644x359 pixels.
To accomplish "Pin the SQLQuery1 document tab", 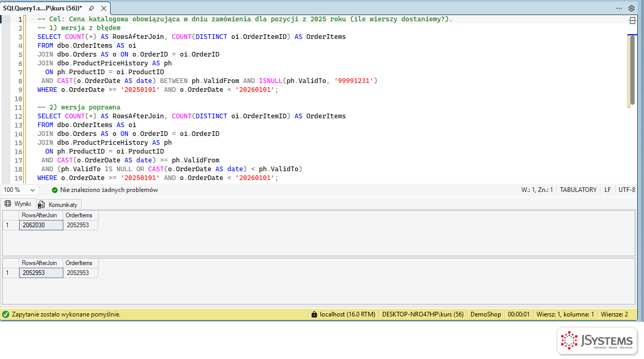I will click(91, 8).
